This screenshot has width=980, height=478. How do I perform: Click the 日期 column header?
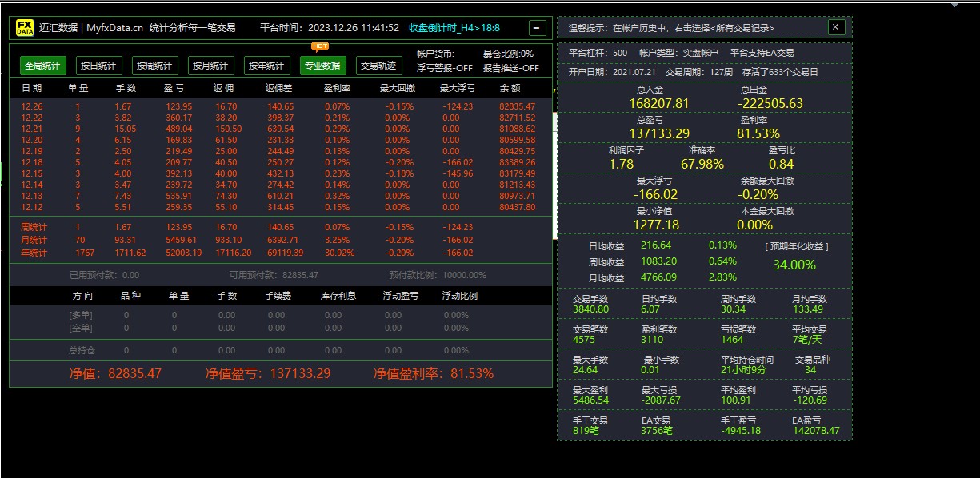32,87
